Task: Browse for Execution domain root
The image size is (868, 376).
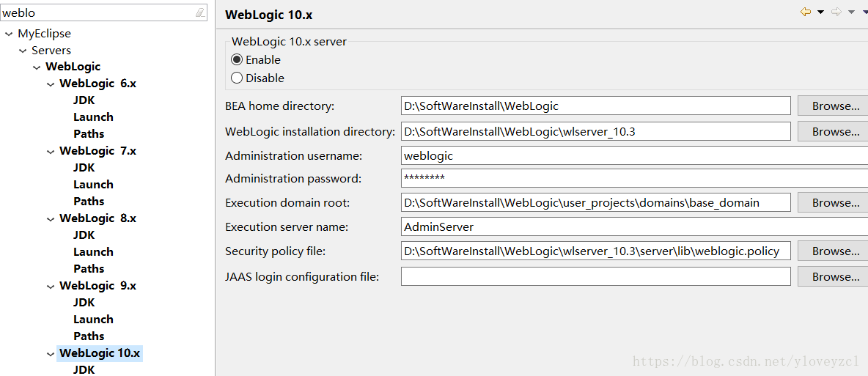Action: pyautogui.click(x=833, y=203)
